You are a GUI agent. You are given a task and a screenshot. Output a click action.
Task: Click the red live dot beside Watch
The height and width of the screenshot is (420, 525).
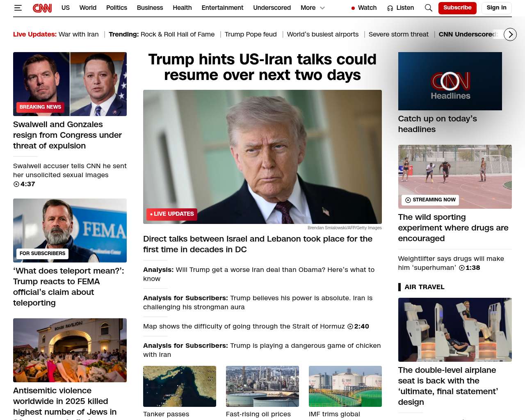353,8
